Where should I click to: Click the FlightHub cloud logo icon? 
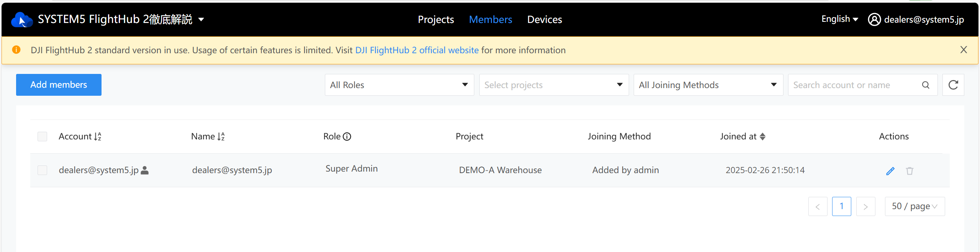[22, 20]
